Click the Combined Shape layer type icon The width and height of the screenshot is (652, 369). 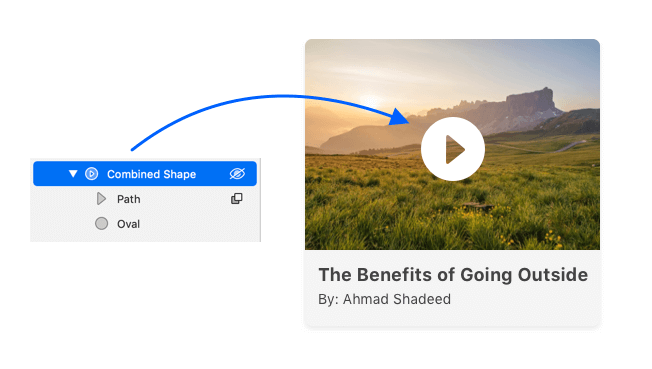(x=91, y=173)
